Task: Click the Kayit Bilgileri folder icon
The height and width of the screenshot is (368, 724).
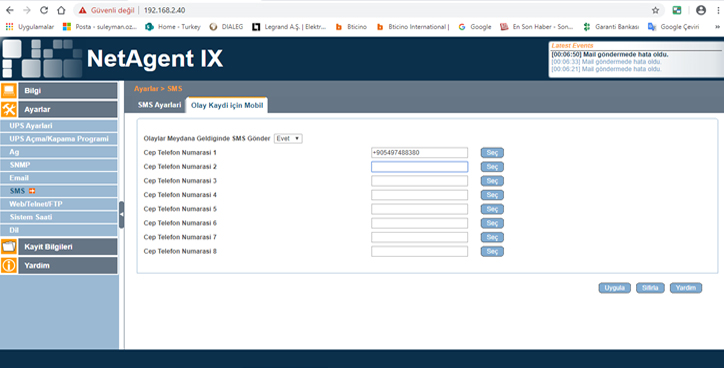Action: (x=9, y=247)
